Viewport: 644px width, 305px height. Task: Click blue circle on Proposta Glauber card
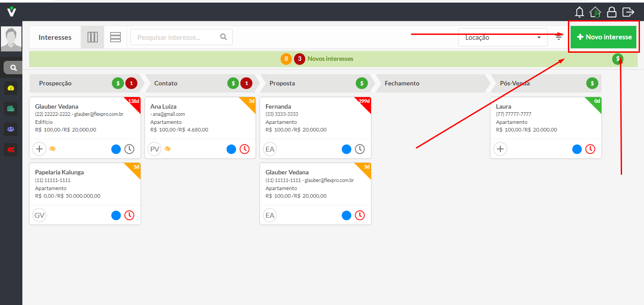coord(346,215)
